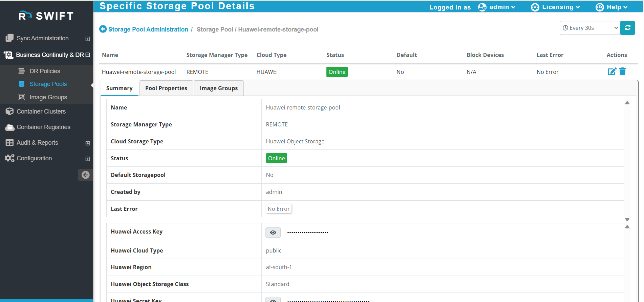
Task: Reveal the Huawei Secret Key value
Action: click(273, 300)
